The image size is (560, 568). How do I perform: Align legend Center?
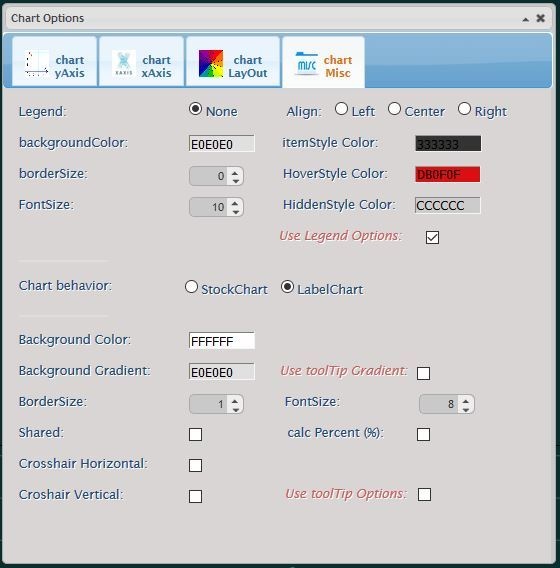coord(394,109)
